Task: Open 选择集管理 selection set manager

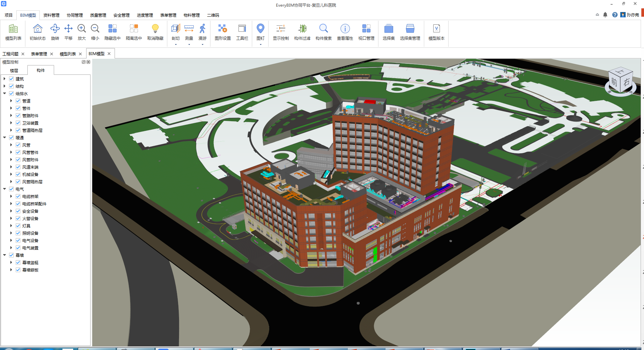Action: [x=410, y=32]
